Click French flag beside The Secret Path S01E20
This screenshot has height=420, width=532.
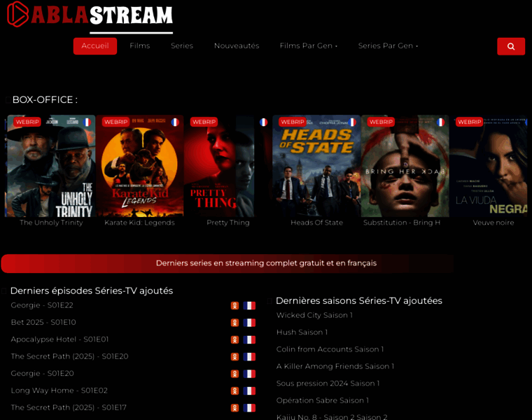click(x=249, y=357)
